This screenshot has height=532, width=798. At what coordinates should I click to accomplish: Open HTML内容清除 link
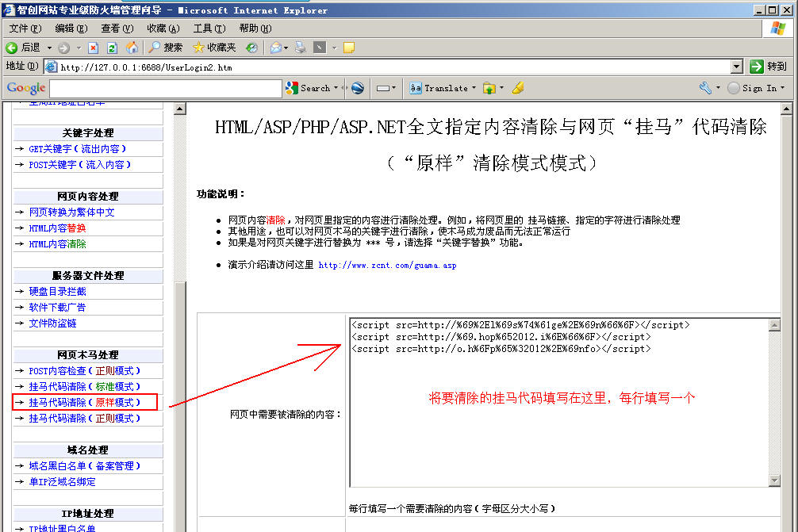57,244
